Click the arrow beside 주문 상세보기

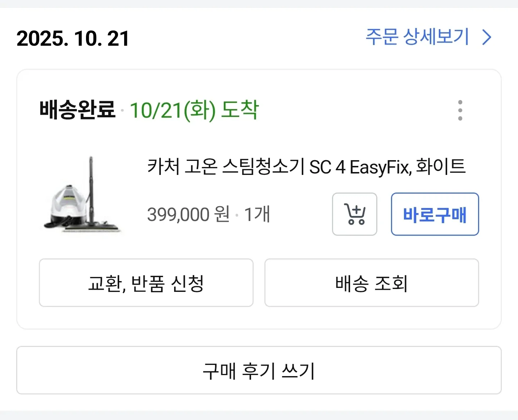487,37
